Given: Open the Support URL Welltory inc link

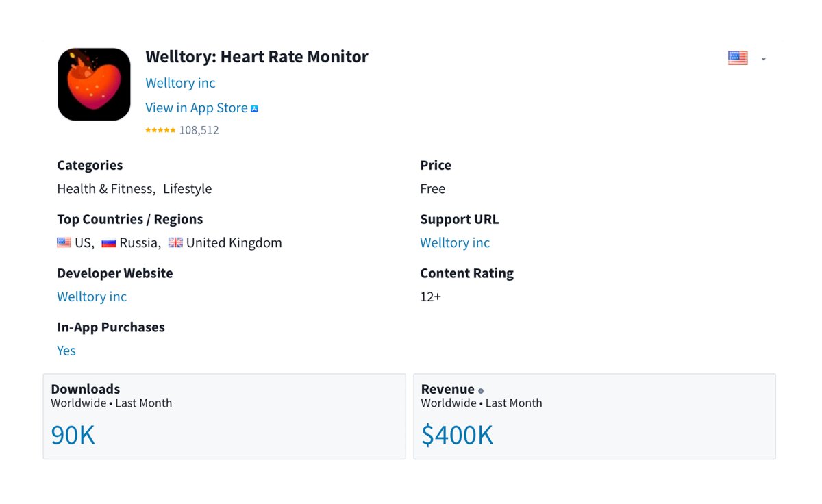Looking at the screenshot, I should (455, 242).
